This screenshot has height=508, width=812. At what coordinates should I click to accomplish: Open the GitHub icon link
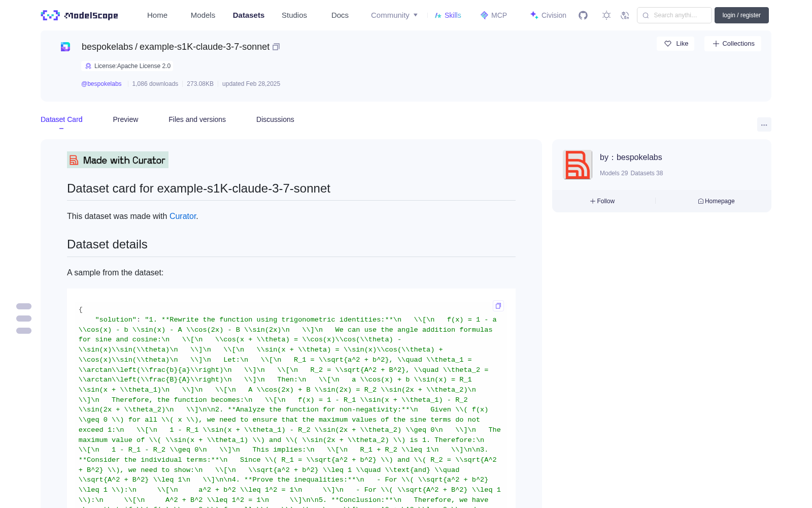(583, 15)
